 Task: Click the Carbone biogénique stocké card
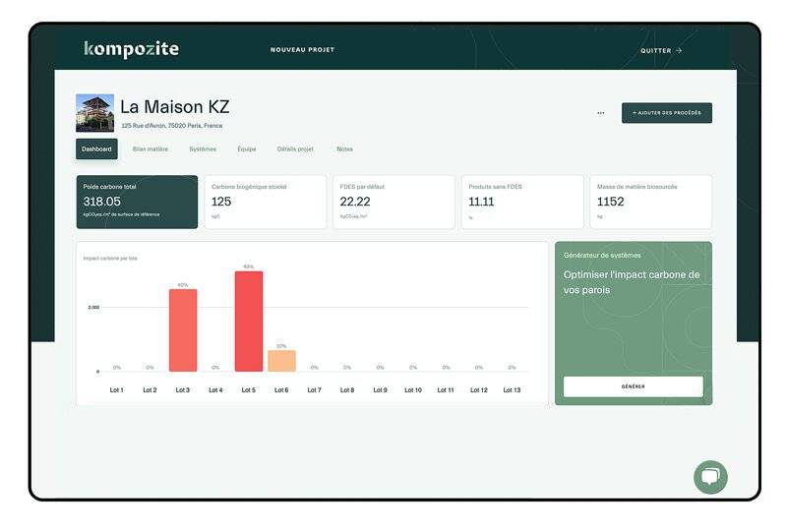click(x=265, y=202)
